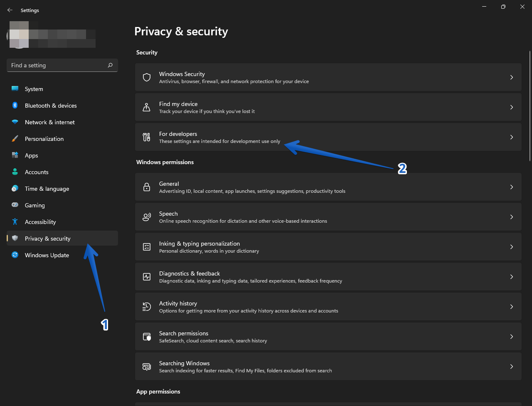Click the vertical scrollbar thumb
The width and height of the screenshot is (532, 406).
pyautogui.click(x=530, y=106)
